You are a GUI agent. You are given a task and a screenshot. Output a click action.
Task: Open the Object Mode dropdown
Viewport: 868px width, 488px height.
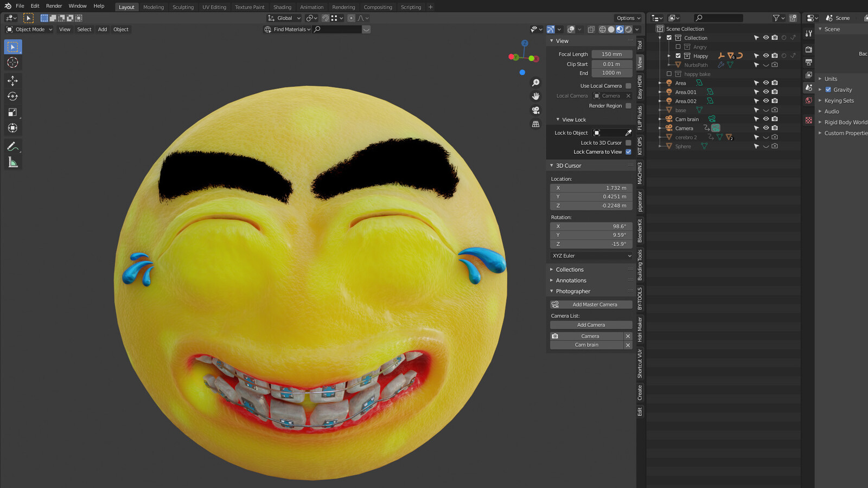click(x=29, y=29)
